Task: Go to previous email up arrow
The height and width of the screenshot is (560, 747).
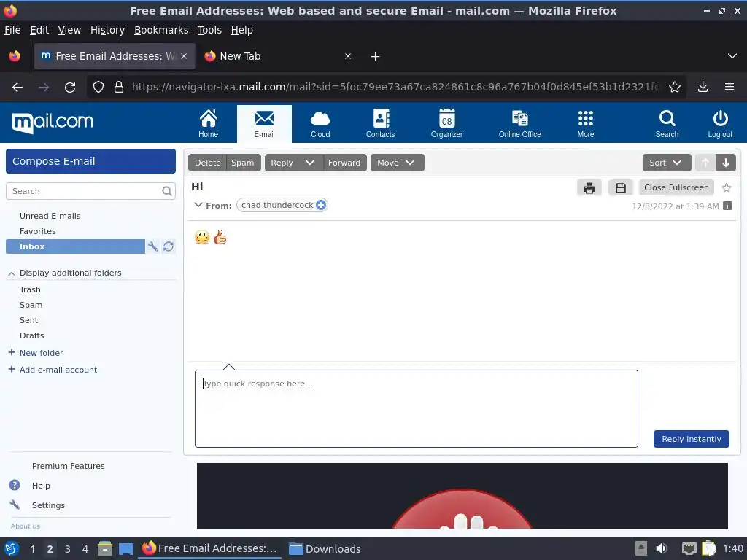Action: pos(705,163)
